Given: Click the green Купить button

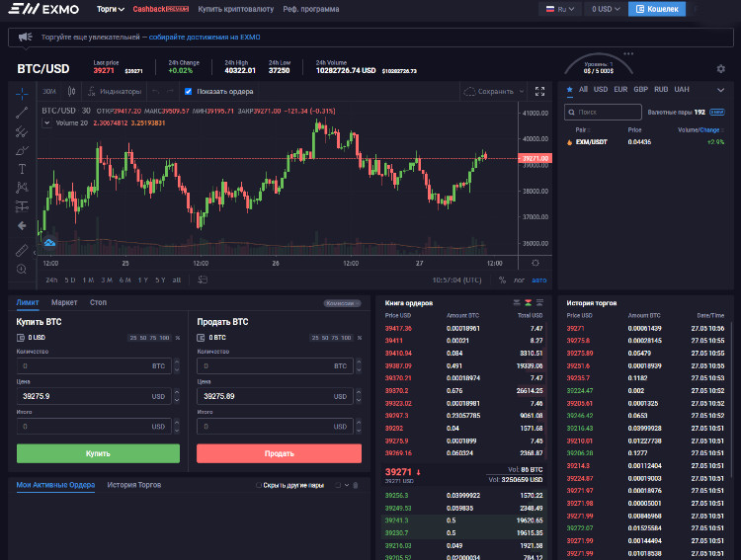Looking at the screenshot, I should tap(98, 453).
